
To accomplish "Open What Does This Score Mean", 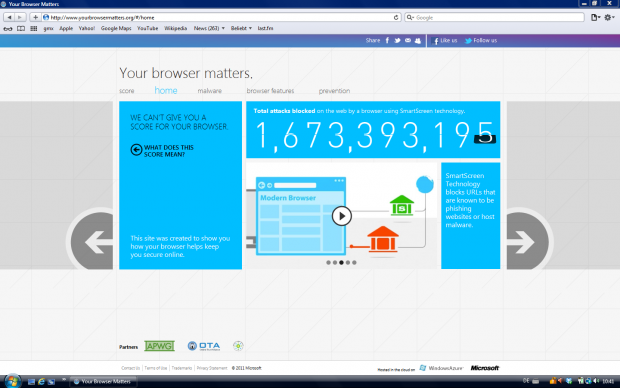I will click(162, 151).
